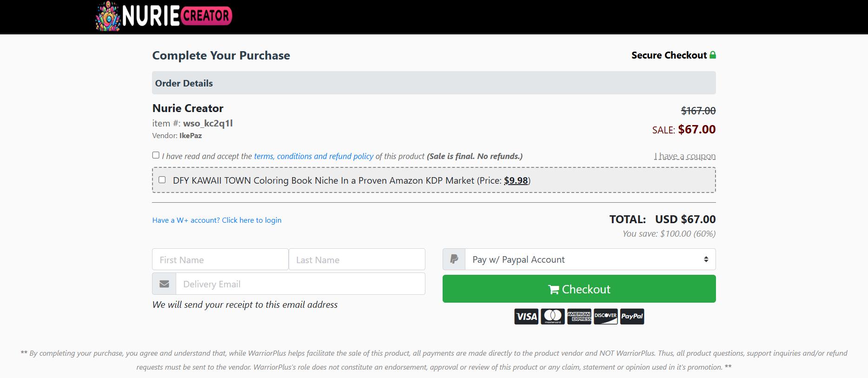Click the Discover card icon

[606, 317]
